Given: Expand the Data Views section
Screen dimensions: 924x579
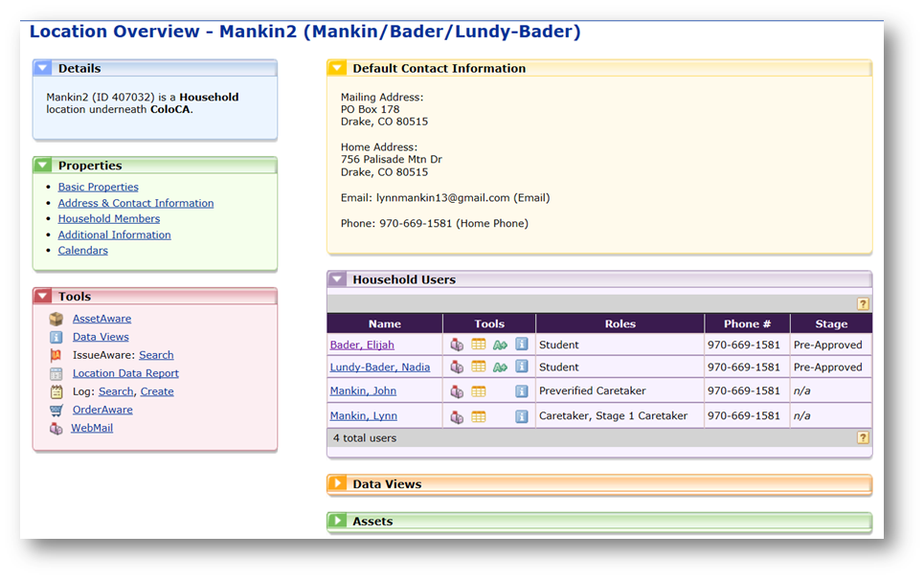Looking at the screenshot, I should pyautogui.click(x=337, y=484).
